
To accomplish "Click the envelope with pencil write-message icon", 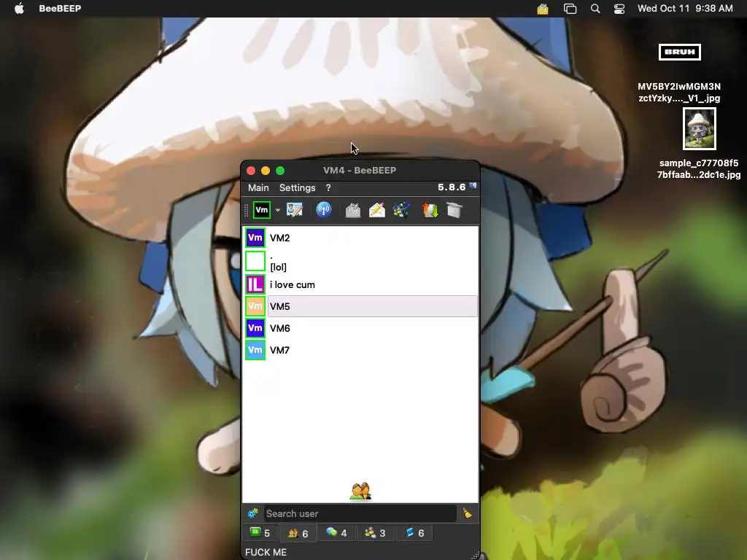I will coord(377,210).
